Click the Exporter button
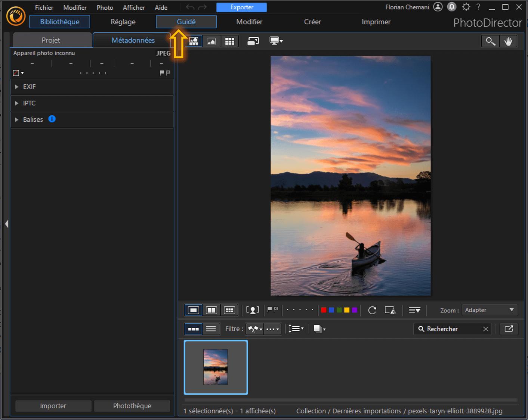The image size is (528, 420). 241,7
